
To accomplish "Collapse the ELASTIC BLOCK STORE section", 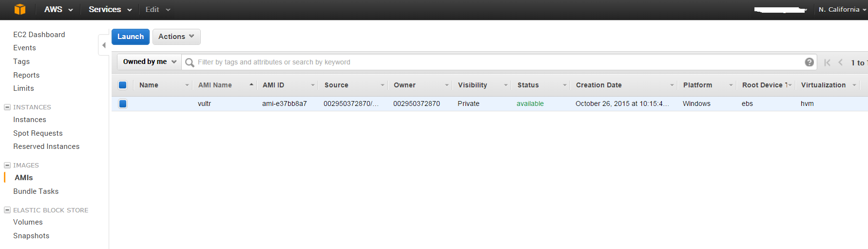I will tap(7, 210).
